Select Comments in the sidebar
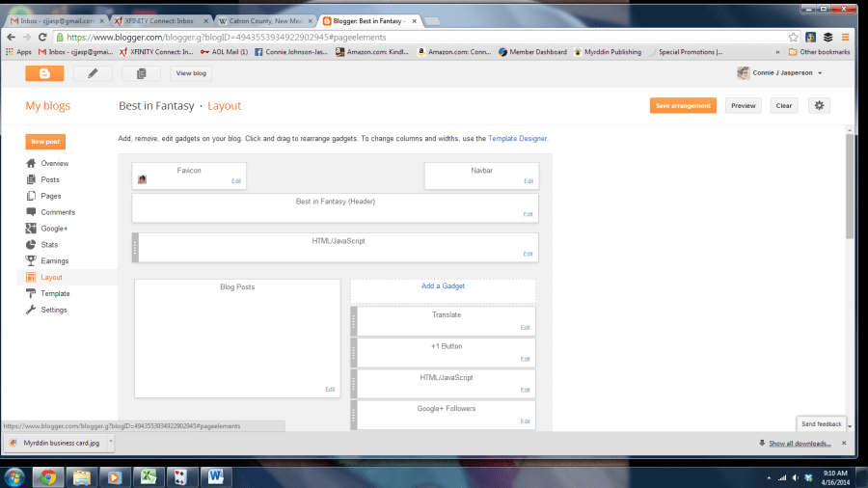The image size is (868, 488). click(x=57, y=212)
